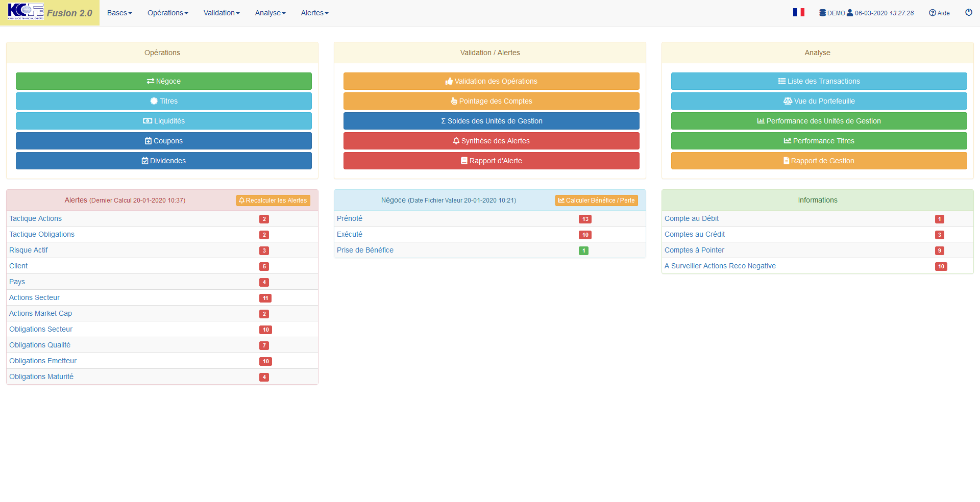This screenshot has width=980, height=502.
Task: Open the Analyse menu
Action: pyautogui.click(x=270, y=13)
